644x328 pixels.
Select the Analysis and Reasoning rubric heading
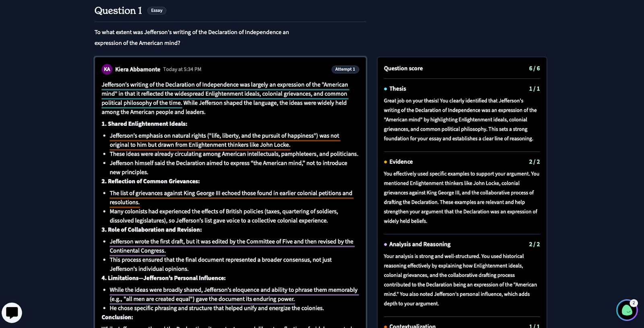pyautogui.click(x=420, y=244)
